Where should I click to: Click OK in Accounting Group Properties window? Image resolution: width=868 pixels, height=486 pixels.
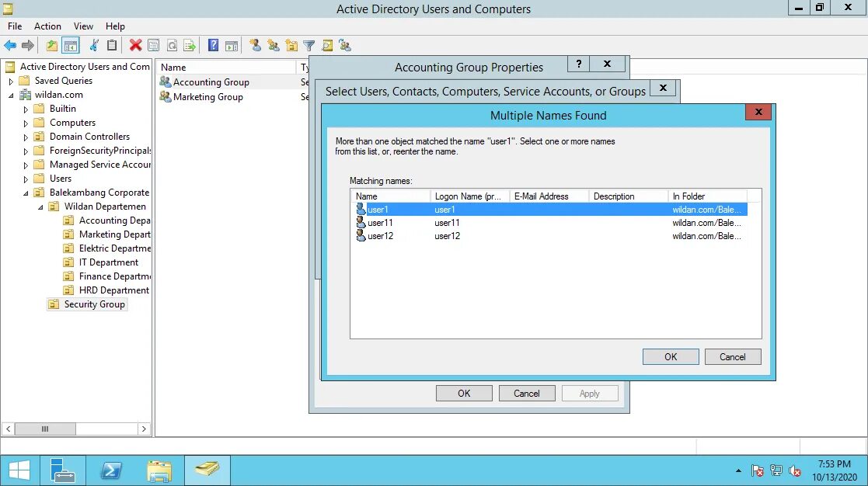(464, 393)
